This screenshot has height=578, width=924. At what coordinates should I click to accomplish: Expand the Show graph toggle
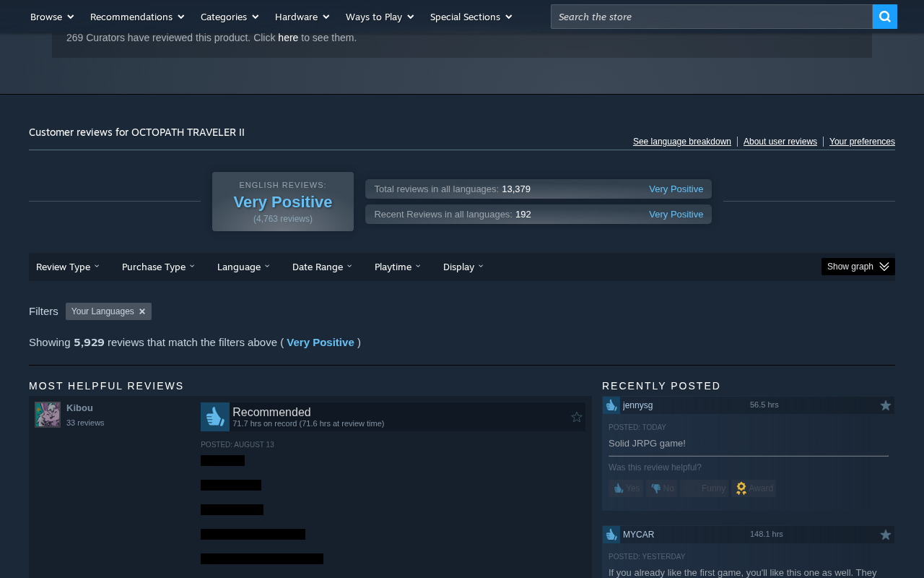858,267
